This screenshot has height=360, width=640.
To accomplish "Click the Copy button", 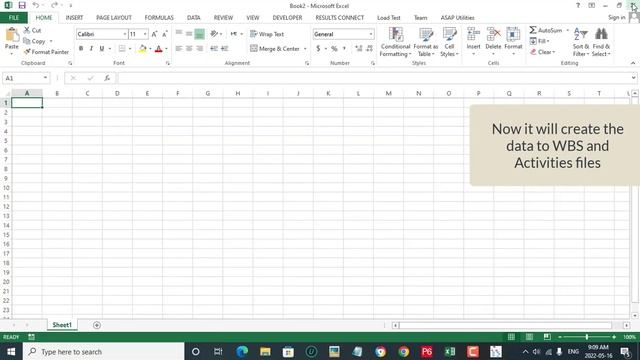I will [35, 41].
